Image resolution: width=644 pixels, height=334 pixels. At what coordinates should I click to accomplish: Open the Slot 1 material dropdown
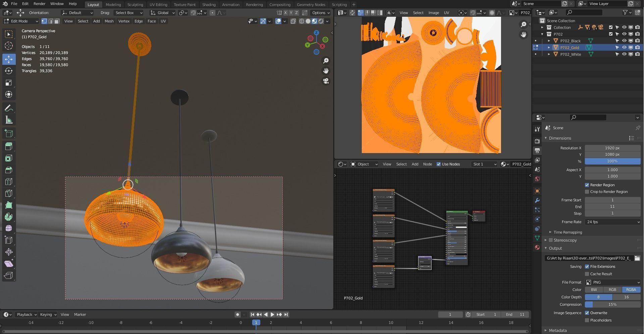[484, 164]
